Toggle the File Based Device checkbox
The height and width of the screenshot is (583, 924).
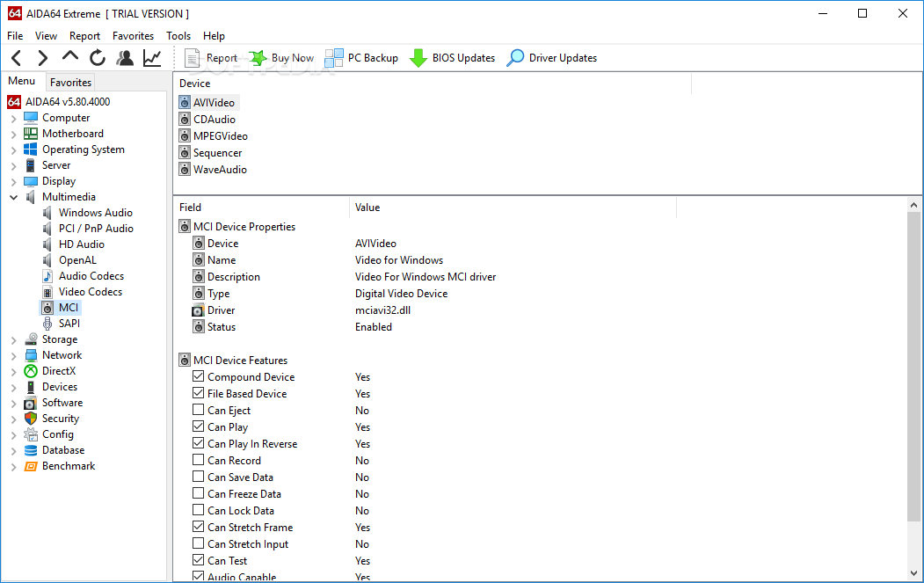[199, 392]
